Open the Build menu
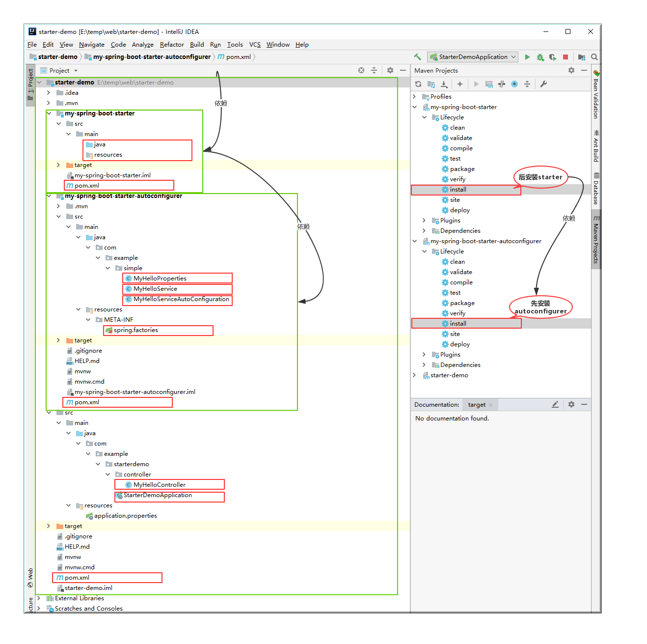The height and width of the screenshot is (644, 647). [197, 45]
